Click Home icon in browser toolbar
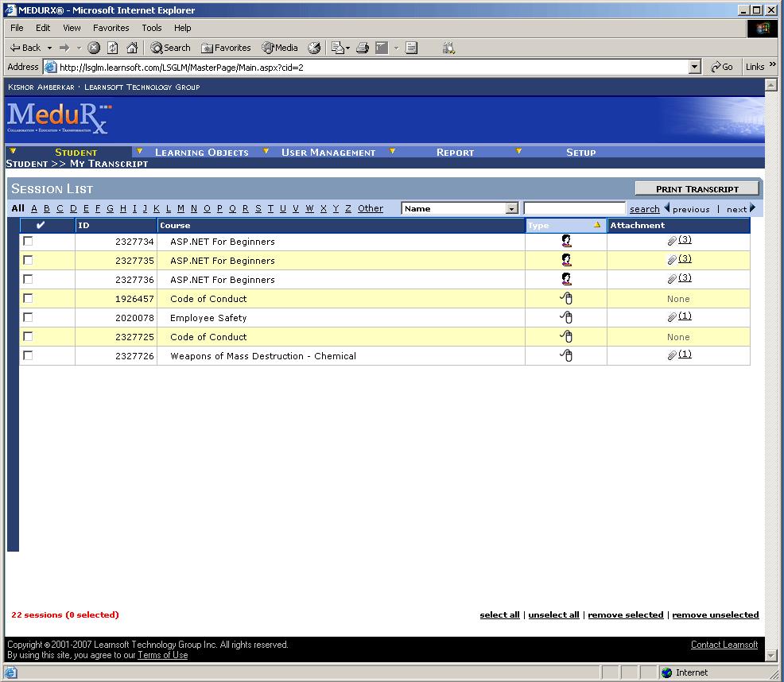The image size is (784, 682). (x=132, y=48)
